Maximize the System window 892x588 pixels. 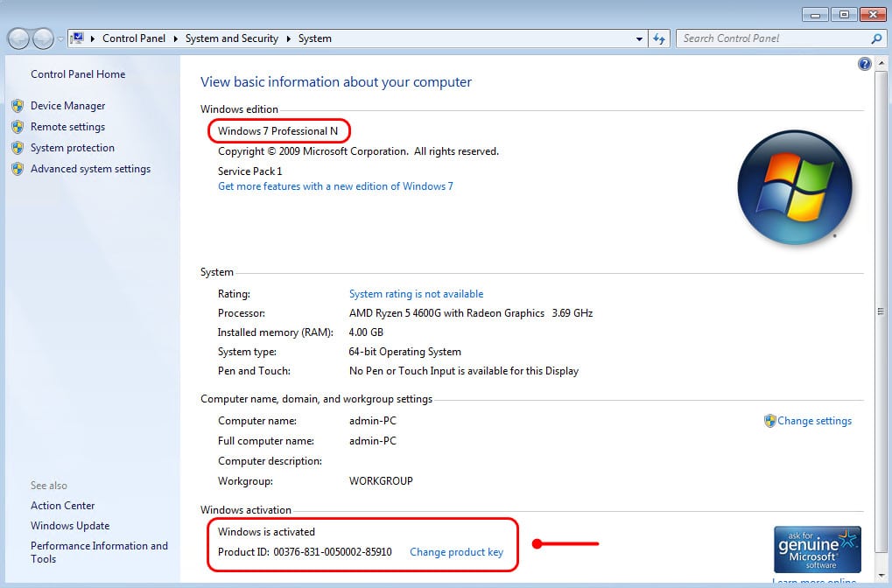pyautogui.click(x=844, y=14)
